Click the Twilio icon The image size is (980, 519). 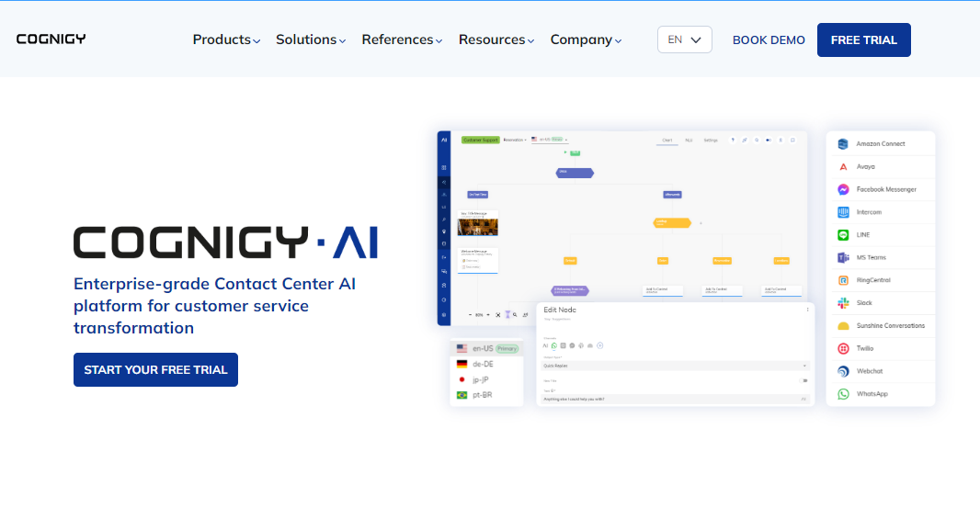click(x=843, y=349)
